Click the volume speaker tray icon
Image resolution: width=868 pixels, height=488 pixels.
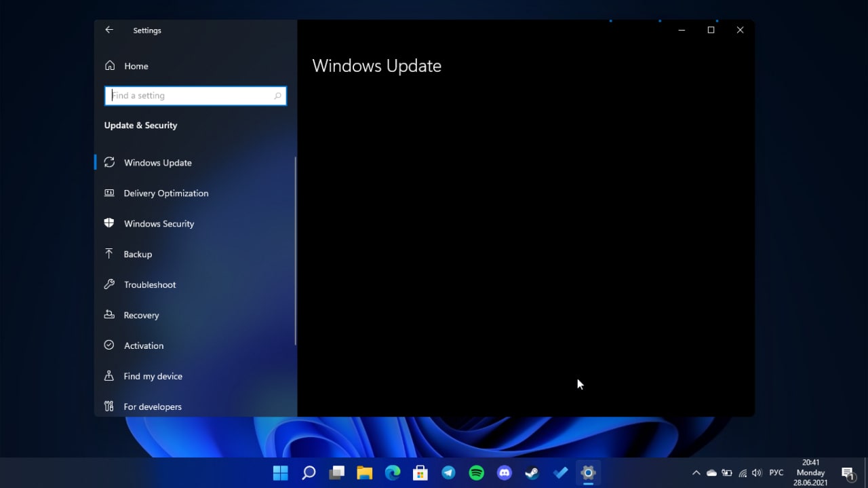pyautogui.click(x=757, y=473)
